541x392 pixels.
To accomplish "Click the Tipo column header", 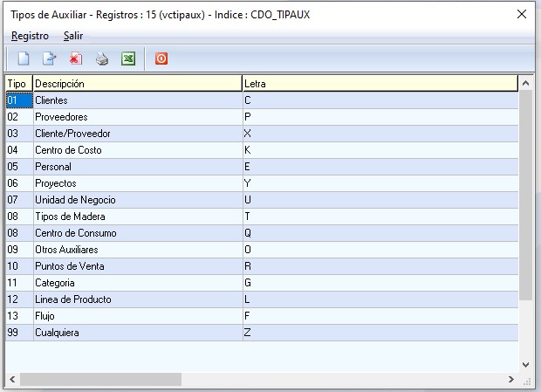I will (17, 83).
